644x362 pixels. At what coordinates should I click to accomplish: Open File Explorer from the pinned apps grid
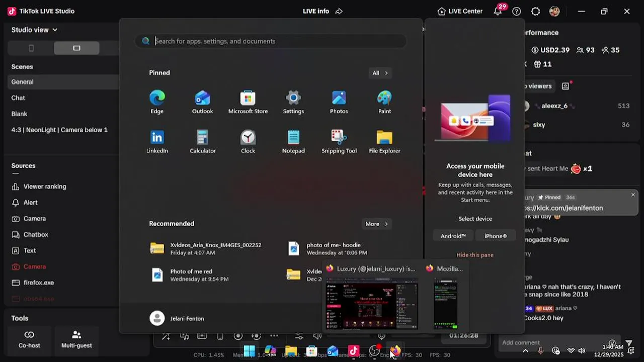pyautogui.click(x=384, y=142)
